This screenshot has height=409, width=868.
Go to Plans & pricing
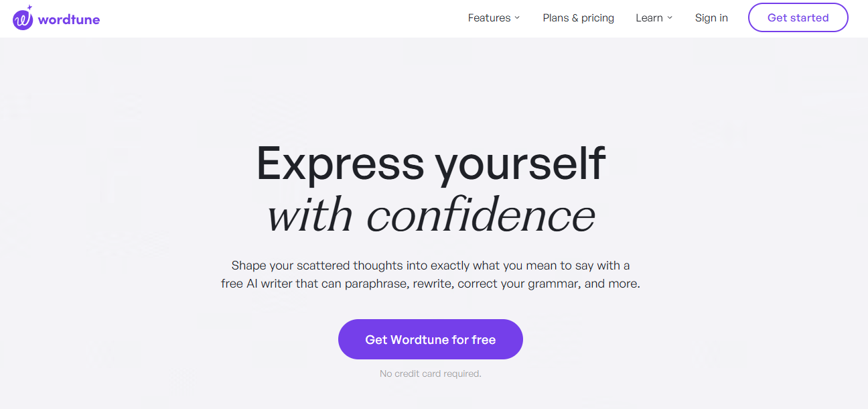click(578, 18)
